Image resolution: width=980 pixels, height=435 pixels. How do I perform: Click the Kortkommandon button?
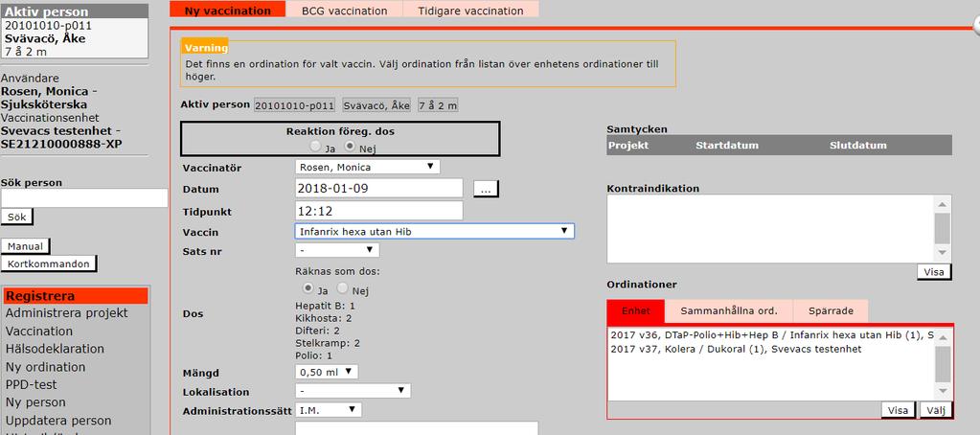coord(50,263)
